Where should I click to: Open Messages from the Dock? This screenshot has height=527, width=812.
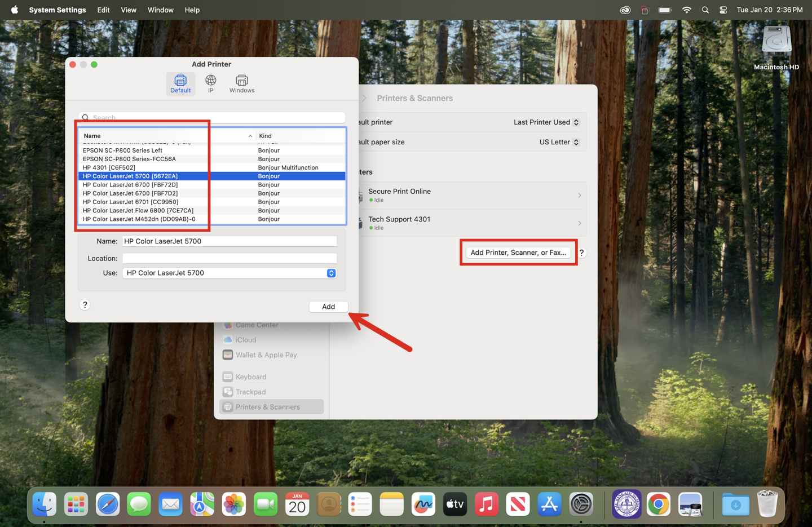[139, 504]
